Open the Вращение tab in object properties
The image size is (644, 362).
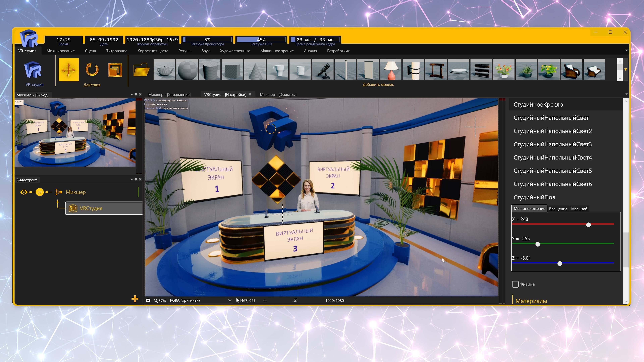coord(558,209)
